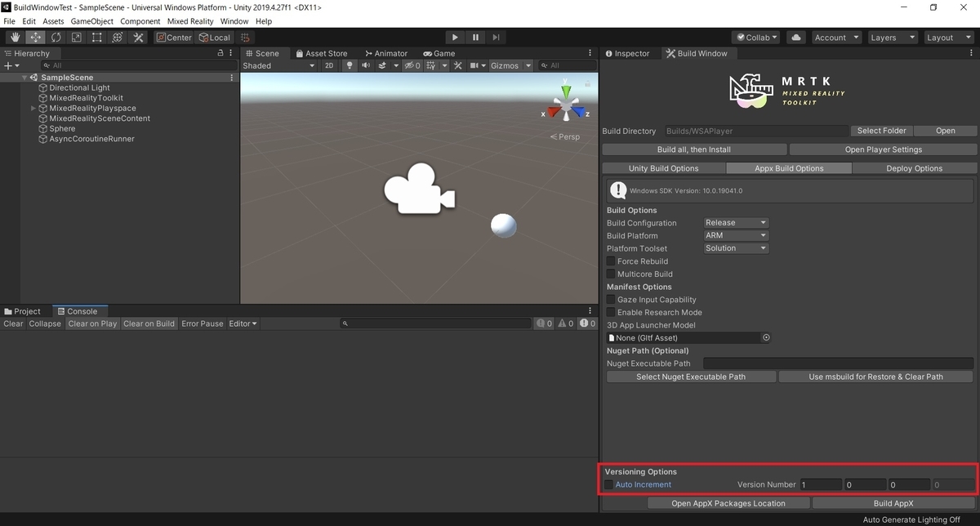Select the Transform tool
This screenshot has height=526, width=980.
click(118, 38)
